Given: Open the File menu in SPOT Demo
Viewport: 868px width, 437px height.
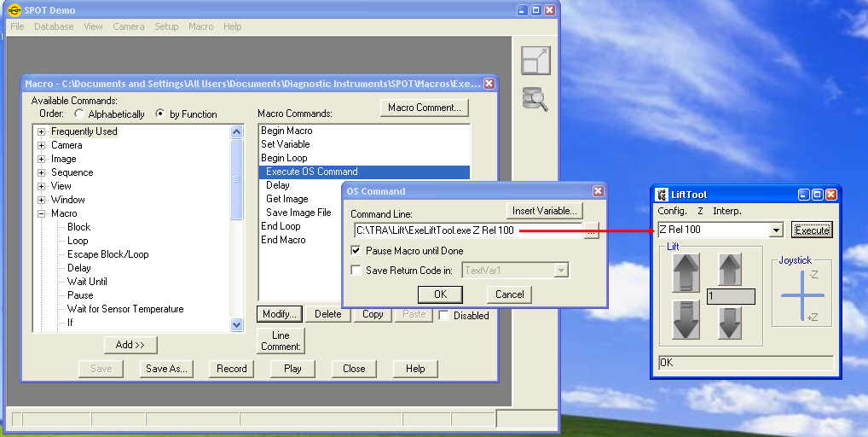Looking at the screenshot, I should [x=17, y=26].
